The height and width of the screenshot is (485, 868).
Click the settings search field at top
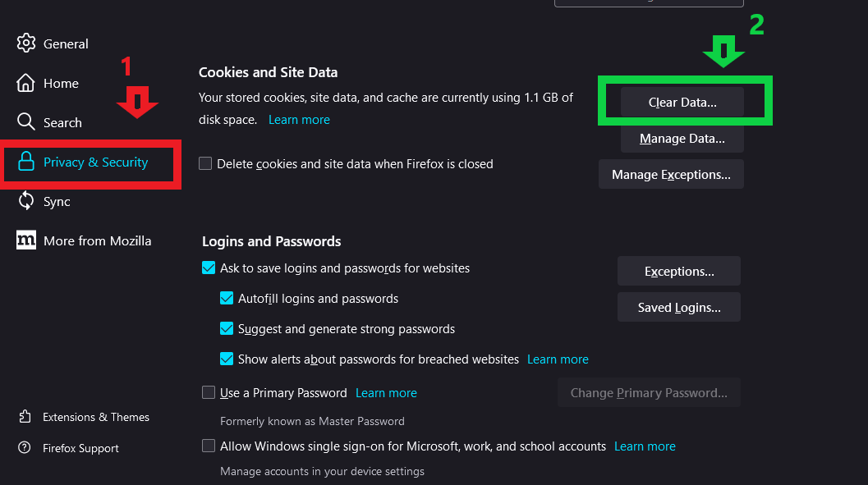(x=649, y=2)
